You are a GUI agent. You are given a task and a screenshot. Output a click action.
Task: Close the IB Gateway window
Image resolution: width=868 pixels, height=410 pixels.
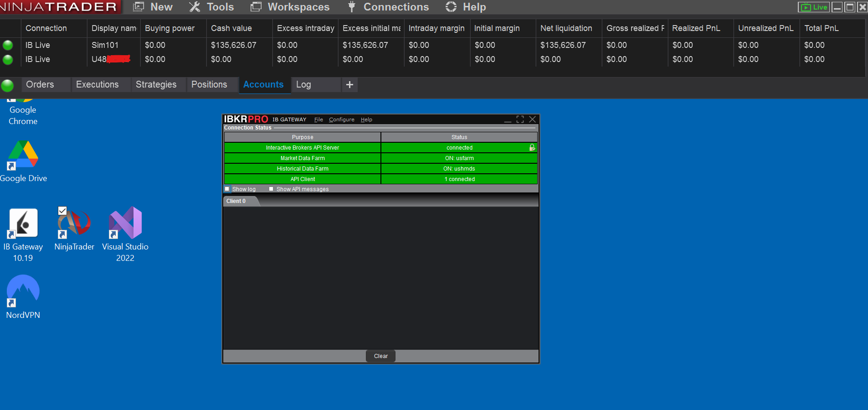[532, 119]
